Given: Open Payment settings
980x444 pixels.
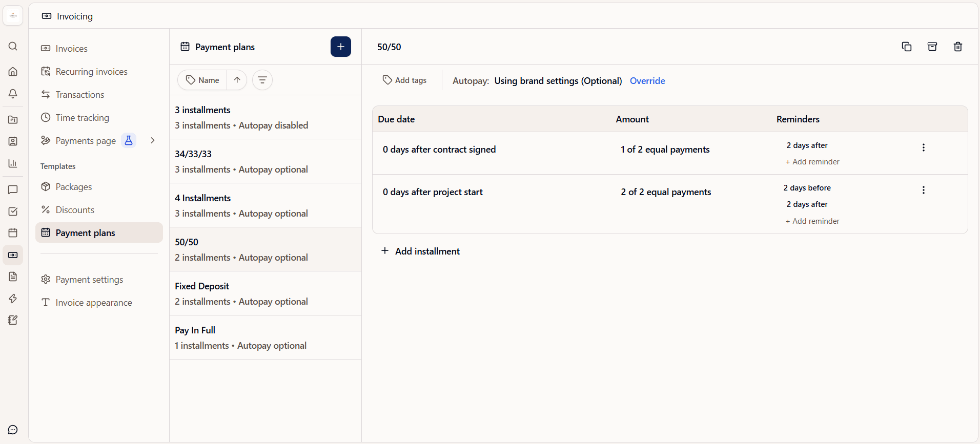Looking at the screenshot, I should (99, 280).
